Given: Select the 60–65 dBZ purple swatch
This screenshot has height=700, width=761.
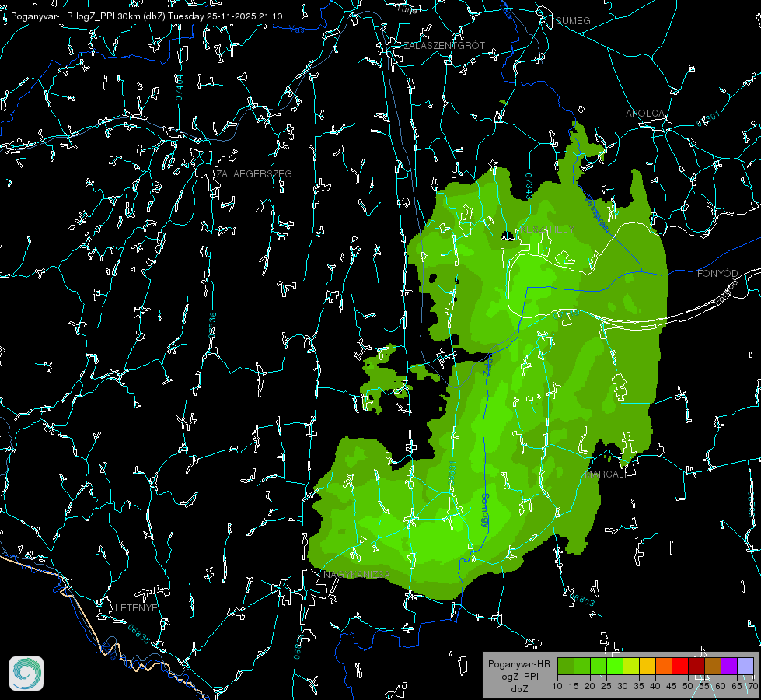Looking at the screenshot, I should pos(729,666).
